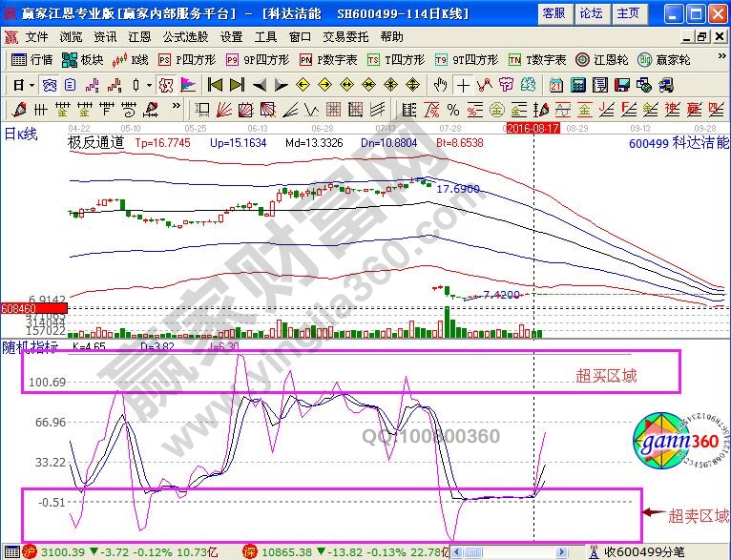Jump to first record using skip-back arrow

coord(215,84)
